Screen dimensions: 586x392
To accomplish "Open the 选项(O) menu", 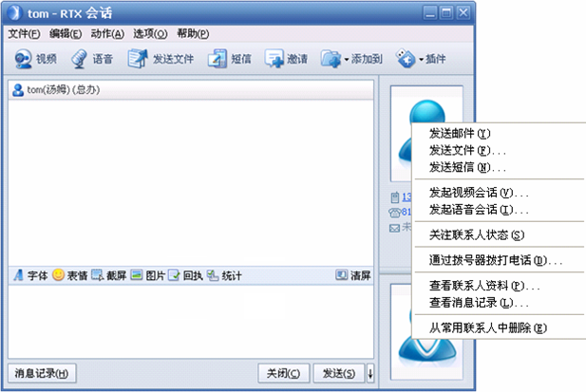I will pos(150,34).
